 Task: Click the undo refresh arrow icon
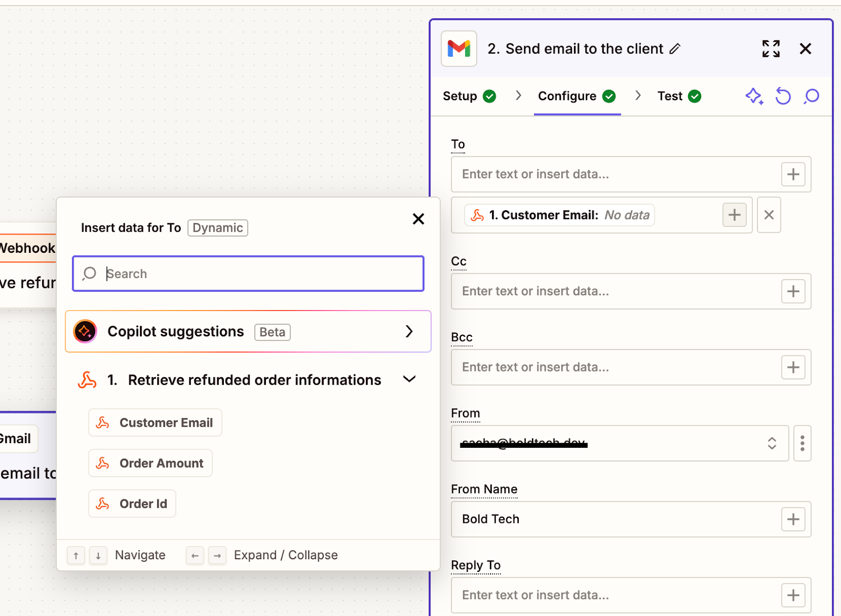pyautogui.click(x=783, y=96)
